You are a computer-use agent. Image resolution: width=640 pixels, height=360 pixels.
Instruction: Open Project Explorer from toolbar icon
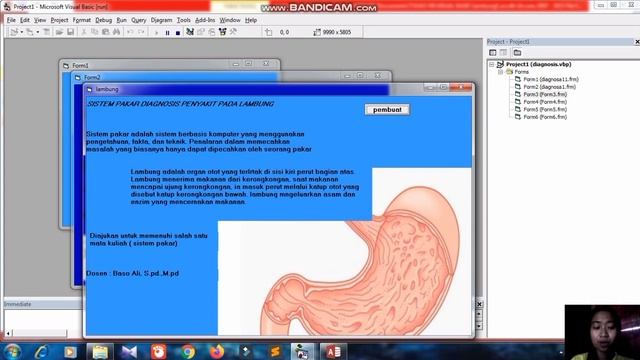coord(190,32)
